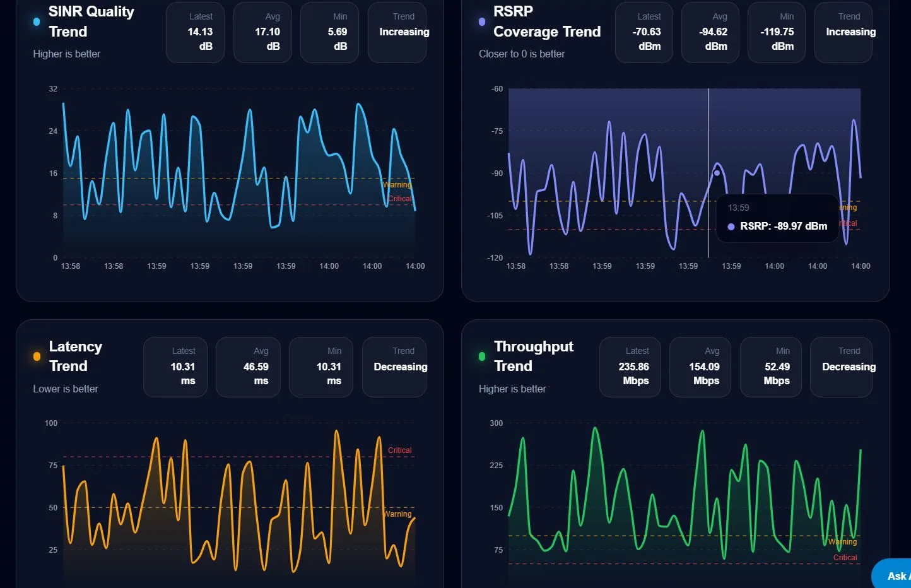Click the Throughput Trend title
The height and width of the screenshot is (588, 911).
[x=534, y=356]
